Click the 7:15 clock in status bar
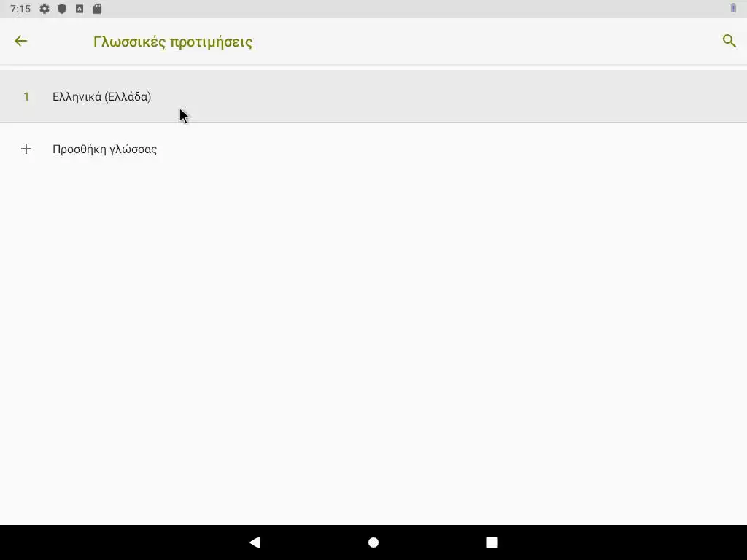Image resolution: width=747 pixels, height=560 pixels. [20, 9]
